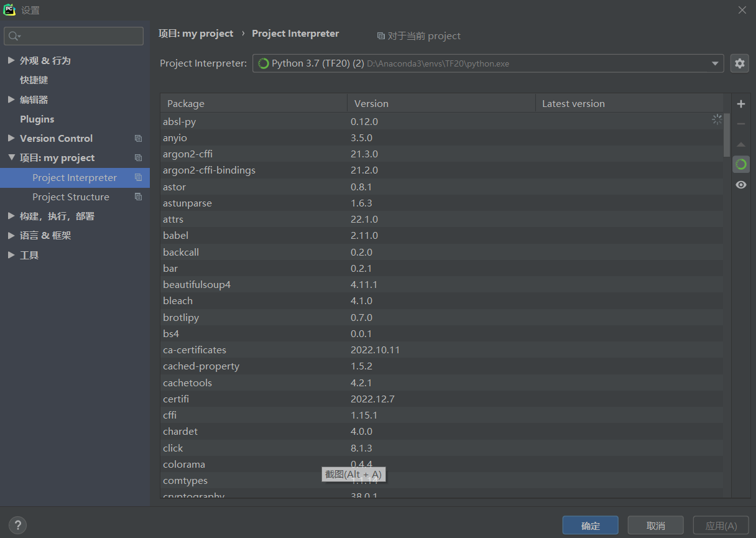Click the green Conda environment icon
The height and width of the screenshot is (538, 756).
click(x=740, y=164)
